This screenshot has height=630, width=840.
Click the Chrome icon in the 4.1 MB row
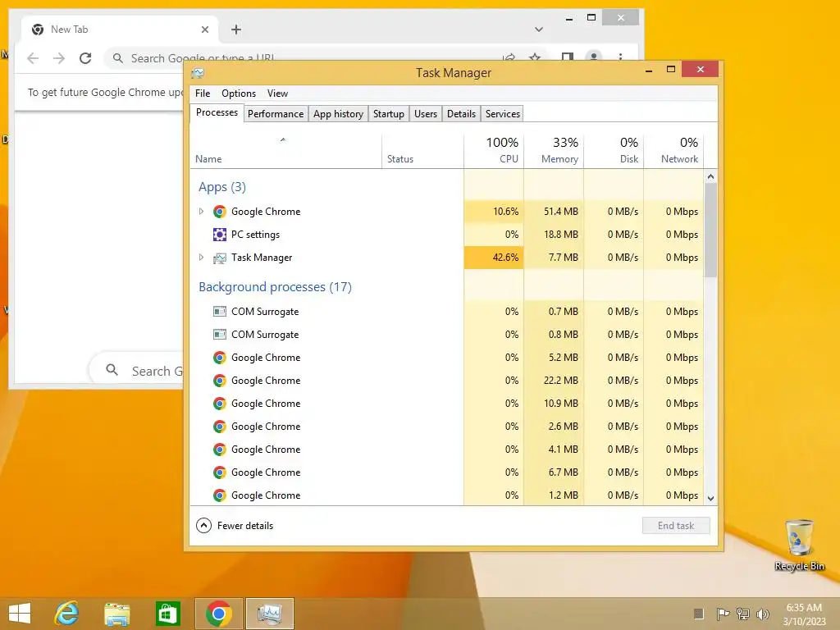(x=219, y=450)
